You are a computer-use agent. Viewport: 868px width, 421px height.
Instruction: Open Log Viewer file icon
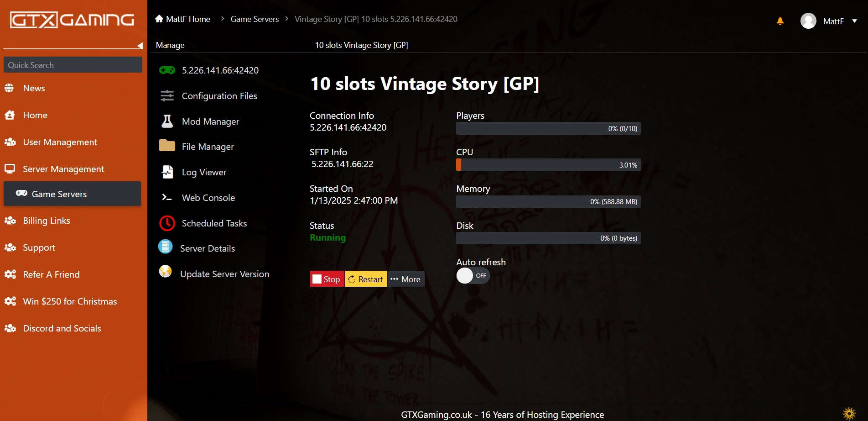167,172
